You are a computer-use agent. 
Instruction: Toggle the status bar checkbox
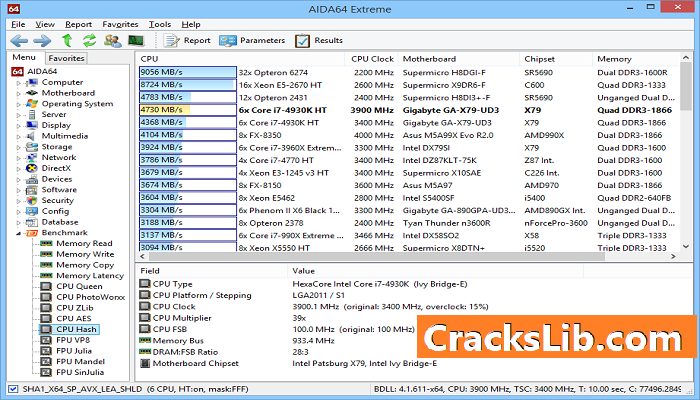coord(13,389)
